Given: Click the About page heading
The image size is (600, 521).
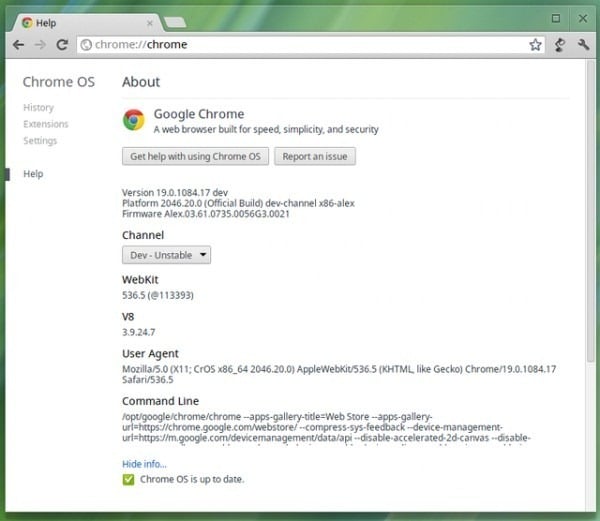Looking at the screenshot, I should tap(141, 82).
